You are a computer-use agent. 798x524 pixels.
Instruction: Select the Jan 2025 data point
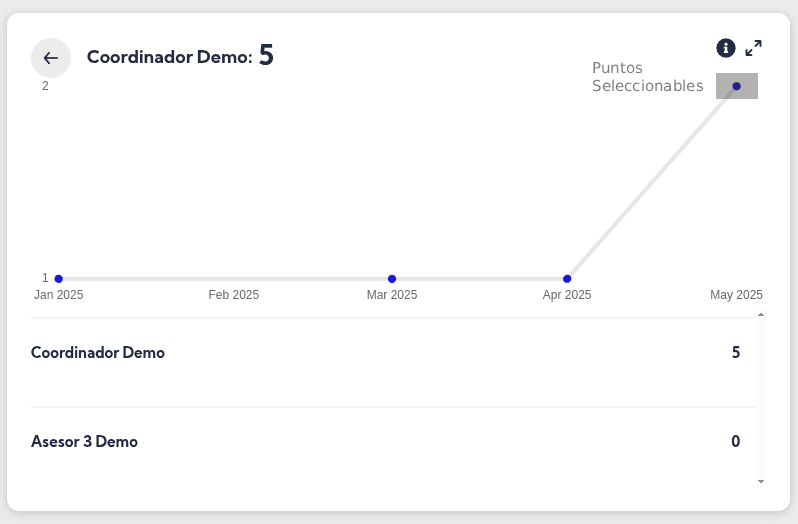[x=59, y=279]
